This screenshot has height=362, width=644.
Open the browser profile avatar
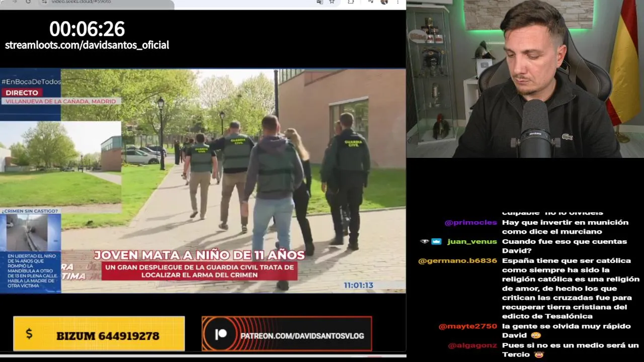(384, 2)
